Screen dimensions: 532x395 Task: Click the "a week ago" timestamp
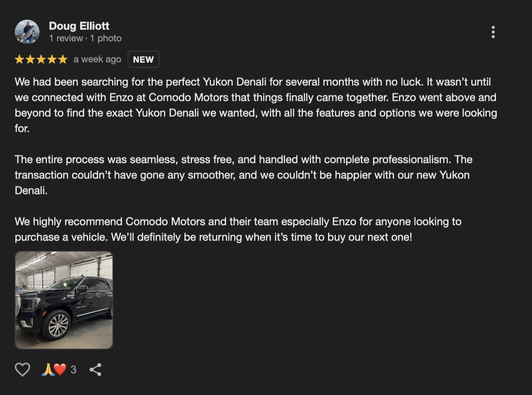pos(97,59)
